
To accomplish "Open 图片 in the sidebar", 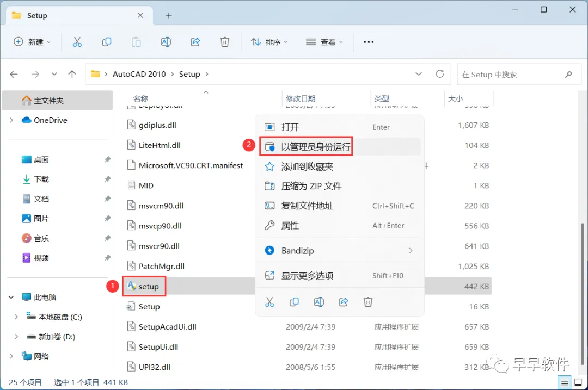I will (41, 219).
